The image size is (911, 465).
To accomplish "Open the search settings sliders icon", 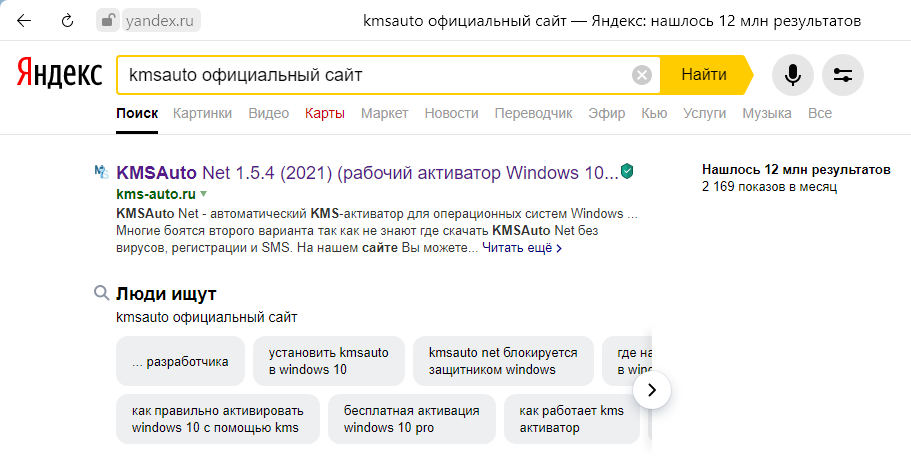I will point(842,75).
